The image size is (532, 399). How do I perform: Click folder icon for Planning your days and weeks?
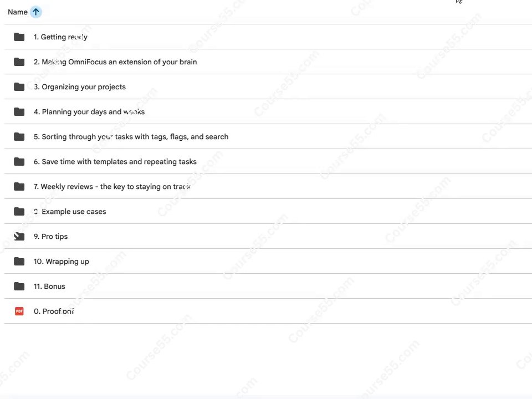[19, 111]
